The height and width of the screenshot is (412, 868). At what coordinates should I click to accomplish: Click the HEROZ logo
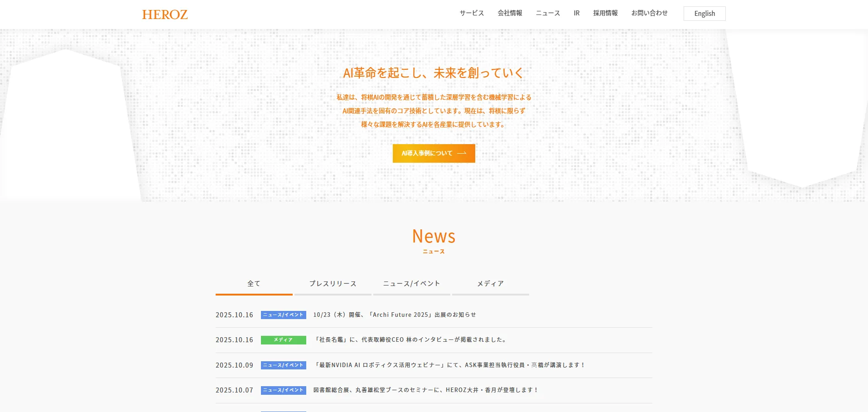click(165, 15)
